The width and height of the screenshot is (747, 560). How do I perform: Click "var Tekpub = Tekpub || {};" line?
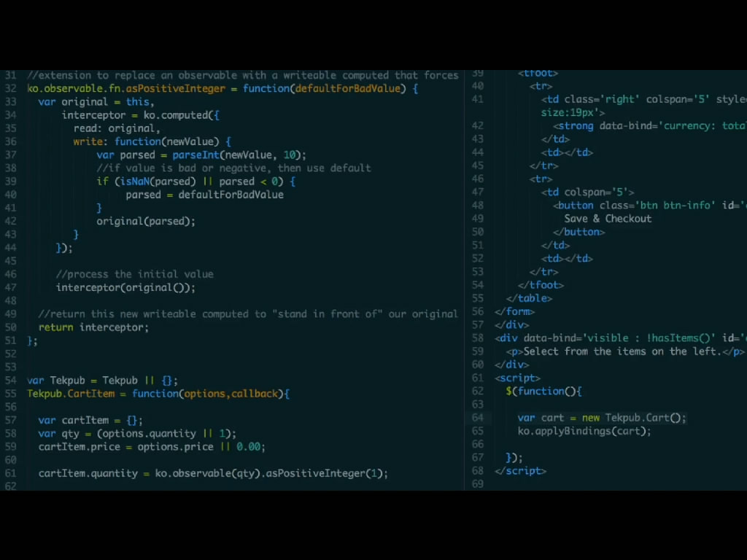coord(102,381)
